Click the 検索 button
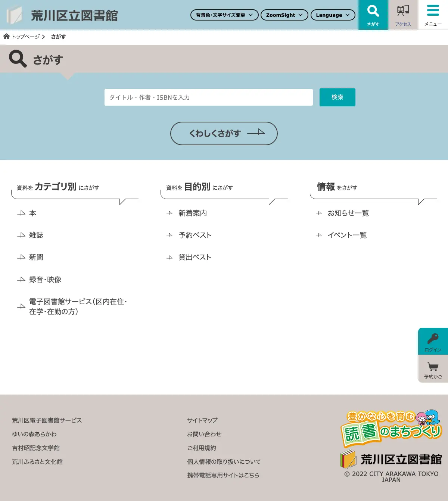448x501 pixels. click(x=337, y=97)
